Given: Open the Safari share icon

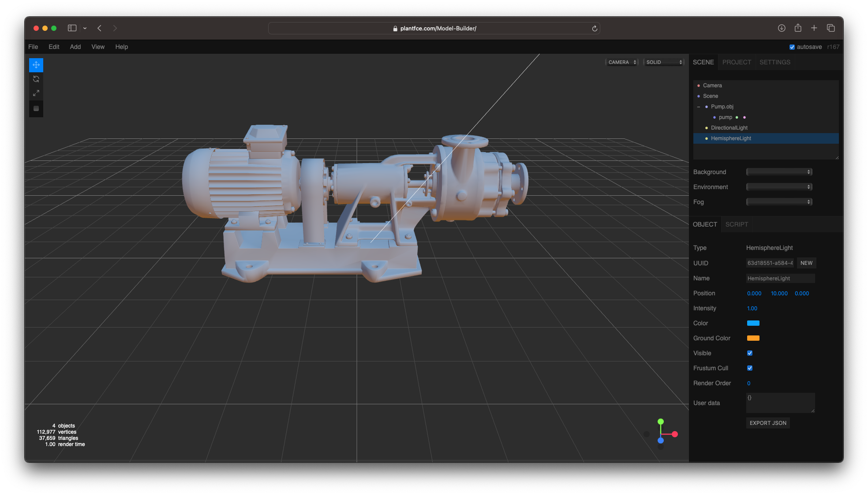Looking at the screenshot, I should [x=797, y=28].
